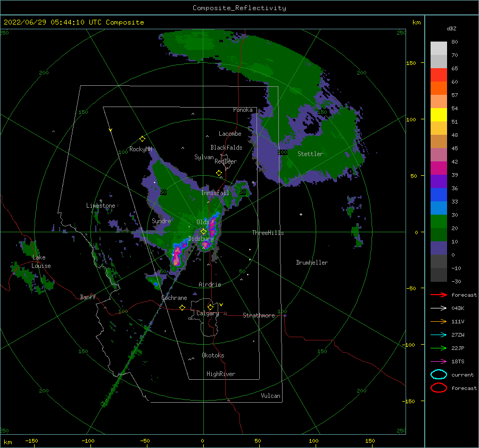Click the HighRiver town label

pos(221,374)
